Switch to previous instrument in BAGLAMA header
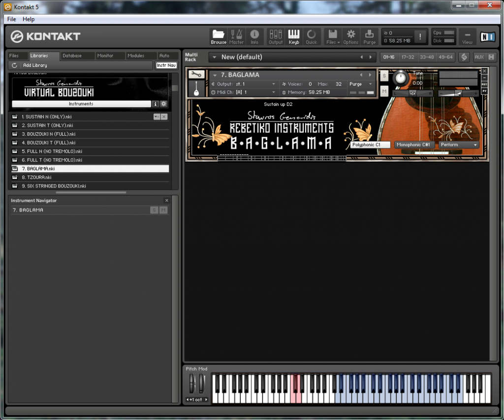504x420 pixels. [x=361, y=75]
